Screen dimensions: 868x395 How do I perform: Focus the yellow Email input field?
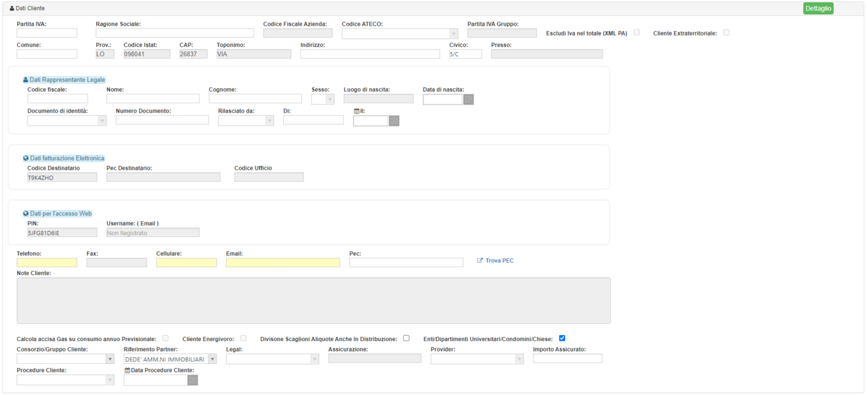[283, 263]
